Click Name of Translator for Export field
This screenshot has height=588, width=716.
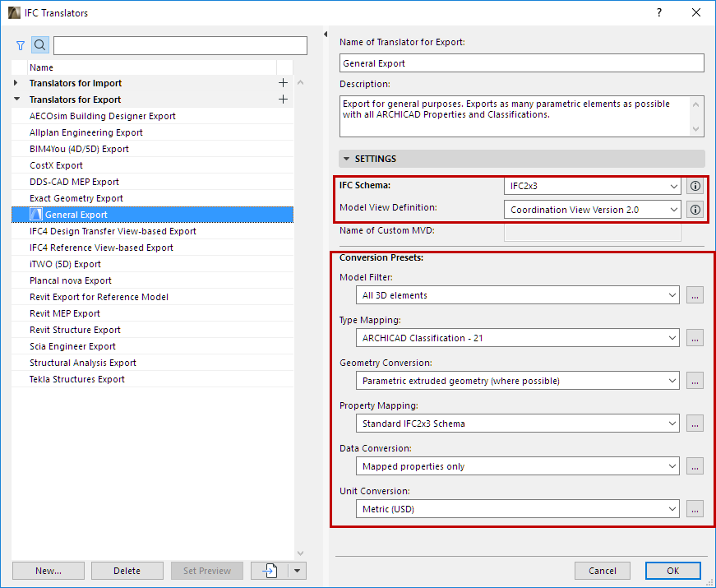521,63
